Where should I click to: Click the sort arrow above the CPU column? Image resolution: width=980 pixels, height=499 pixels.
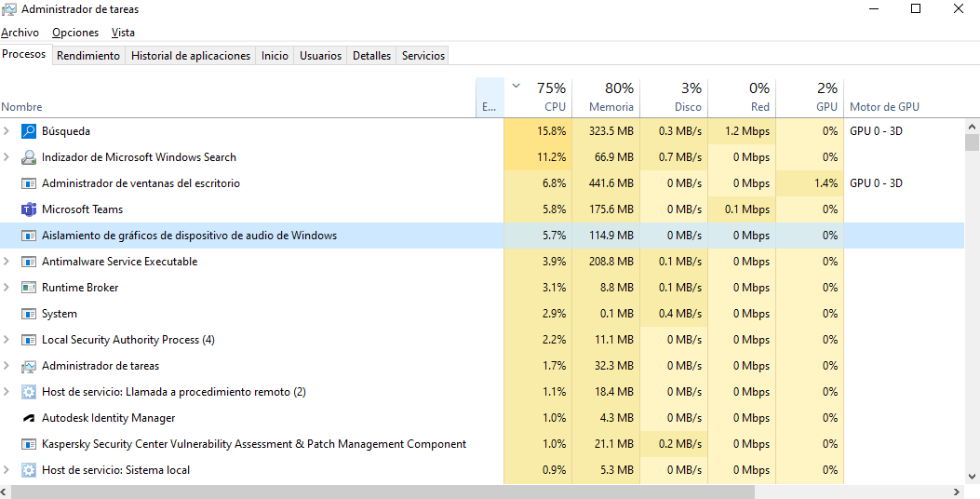click(517, 87)
